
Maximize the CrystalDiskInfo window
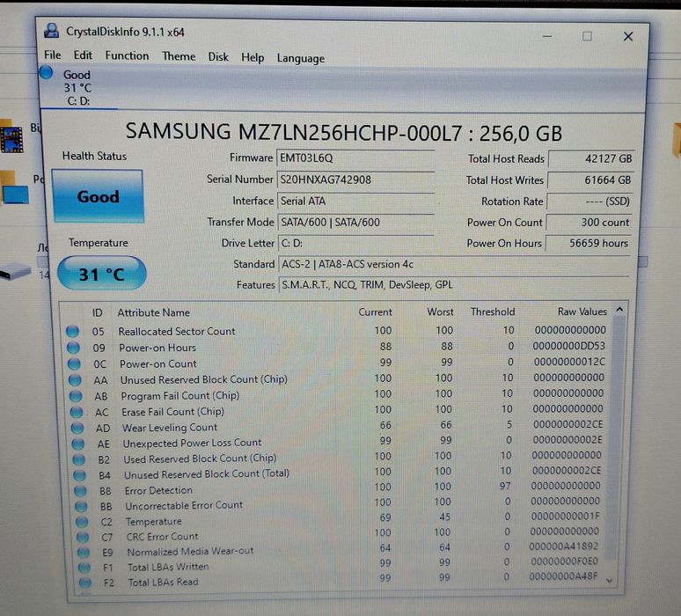click(x=587, y=36)
